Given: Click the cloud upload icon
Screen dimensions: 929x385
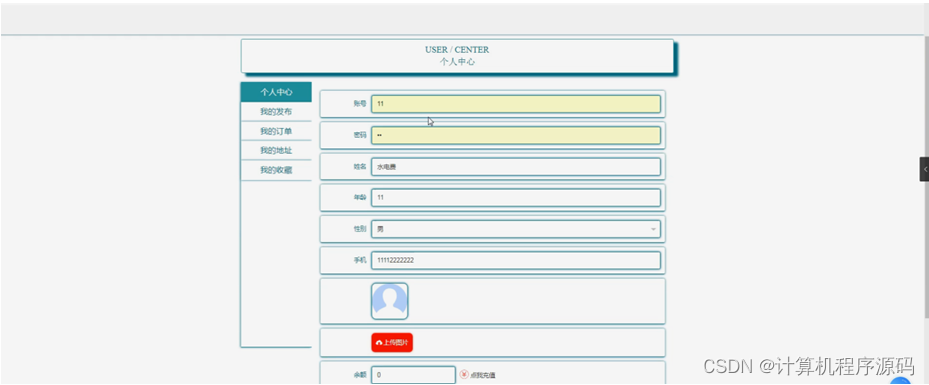Looking at the screenshot, I should click(379, 342).
